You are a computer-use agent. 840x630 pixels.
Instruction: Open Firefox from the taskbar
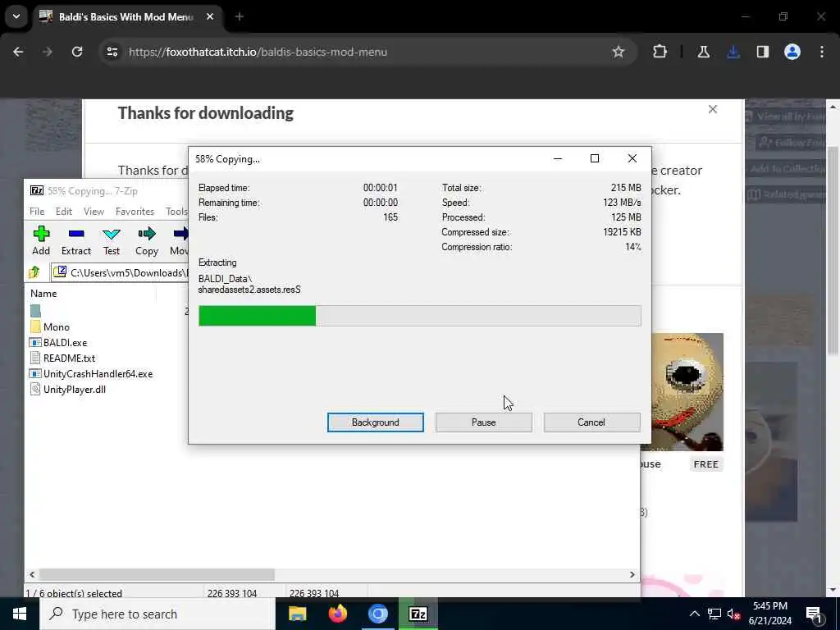[x=337, y=614]
